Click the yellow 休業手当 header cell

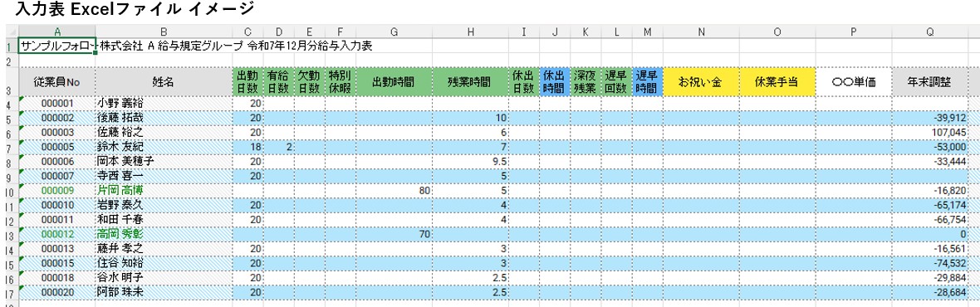point(777,81)
